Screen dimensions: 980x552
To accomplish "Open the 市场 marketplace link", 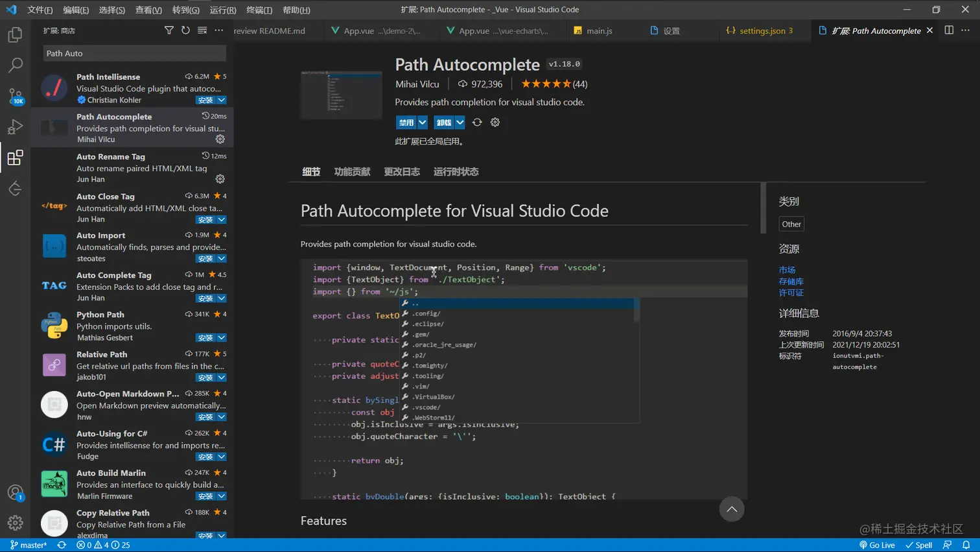I will click(x=787, y=270).
